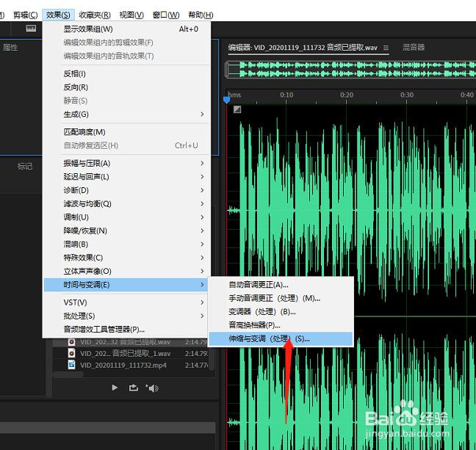
Task: Expand the 批处理(S) submenu
Action: point(126,316)
